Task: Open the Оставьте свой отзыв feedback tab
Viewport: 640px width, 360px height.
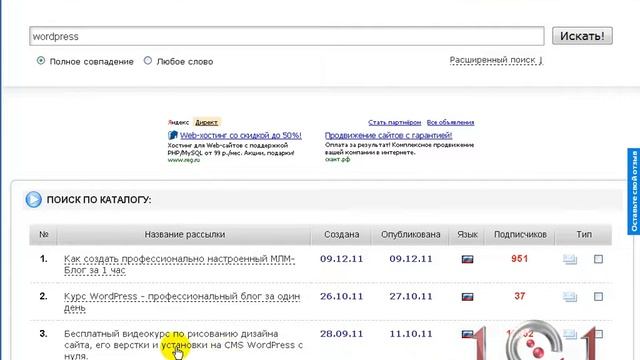Action: coord(634,191)
